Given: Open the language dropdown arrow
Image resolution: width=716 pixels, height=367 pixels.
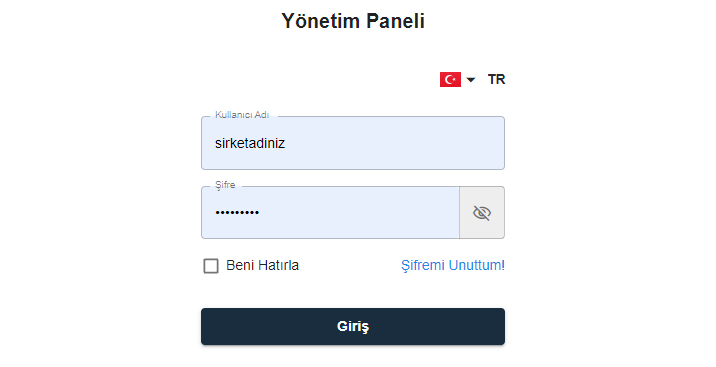Looking at the screenshot, I should pyautogui.click(x=471, y=80).
